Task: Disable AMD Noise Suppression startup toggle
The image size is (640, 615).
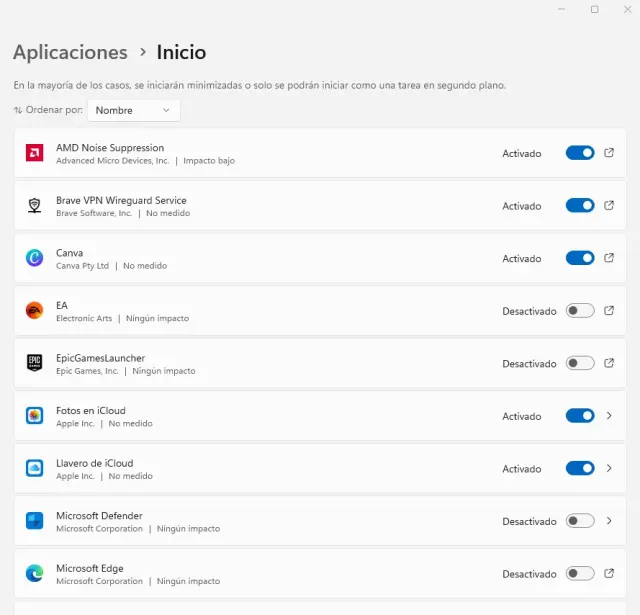Action: click(x=580, y=153)
